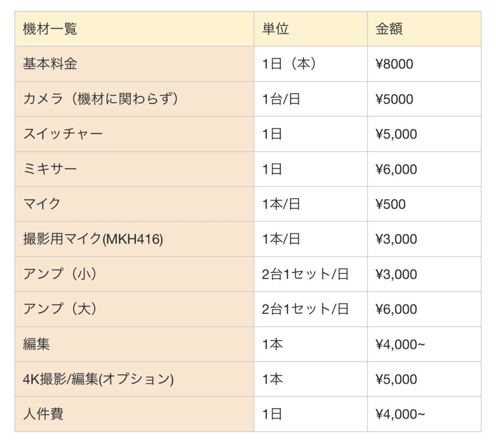Select the 撮影用マイク(MKH416) cell
The image size is (496, 448).
click(93, 239)
